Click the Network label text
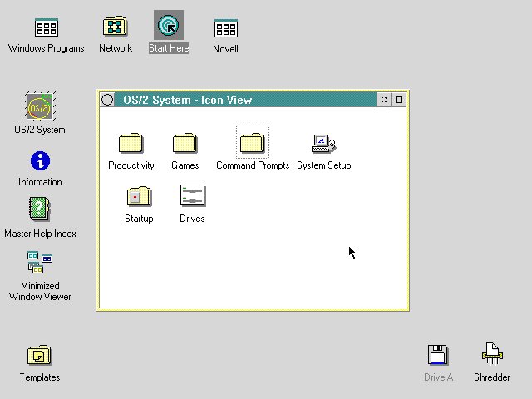Viewport: 532px width, 399px height. pyautogui.click(x=116, y=48)
